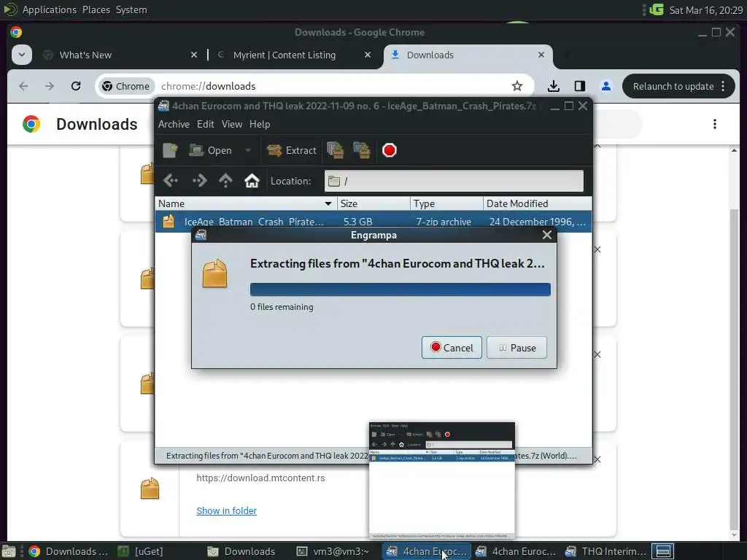Open the System menu in top panel
This screenshot has height=560, width=747.
[x=131, y=10]
